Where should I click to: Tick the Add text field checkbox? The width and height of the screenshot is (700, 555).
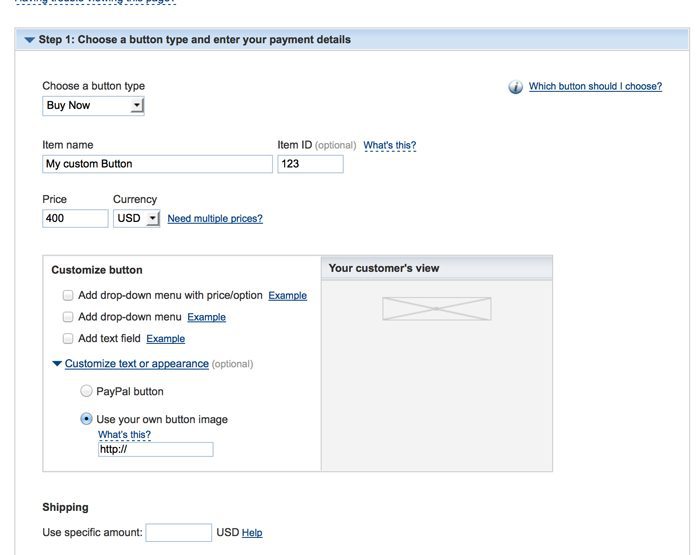[x=68, y=339]
